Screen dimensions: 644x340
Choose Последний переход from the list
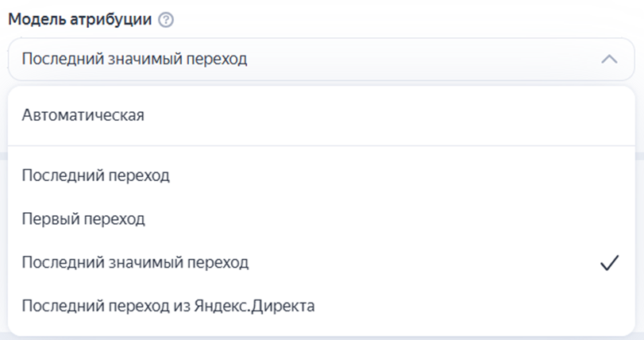pyautogui.click(x=96, y=175)
